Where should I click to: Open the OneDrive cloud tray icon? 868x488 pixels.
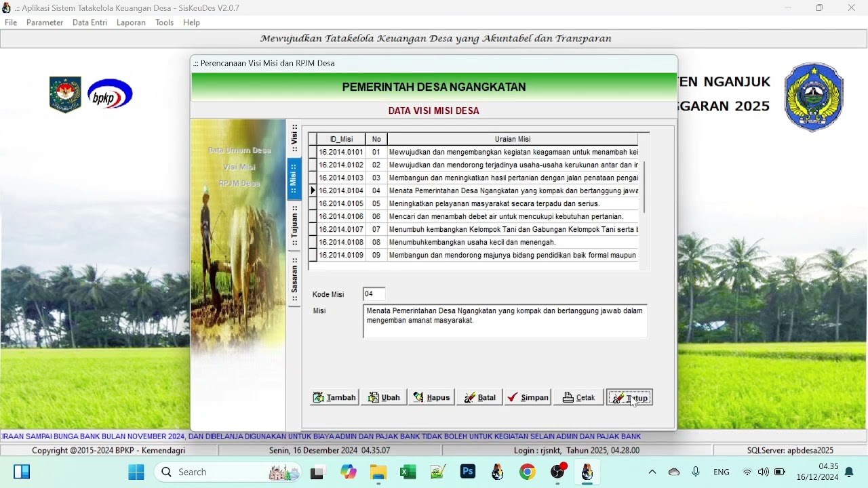coord(674,472)
